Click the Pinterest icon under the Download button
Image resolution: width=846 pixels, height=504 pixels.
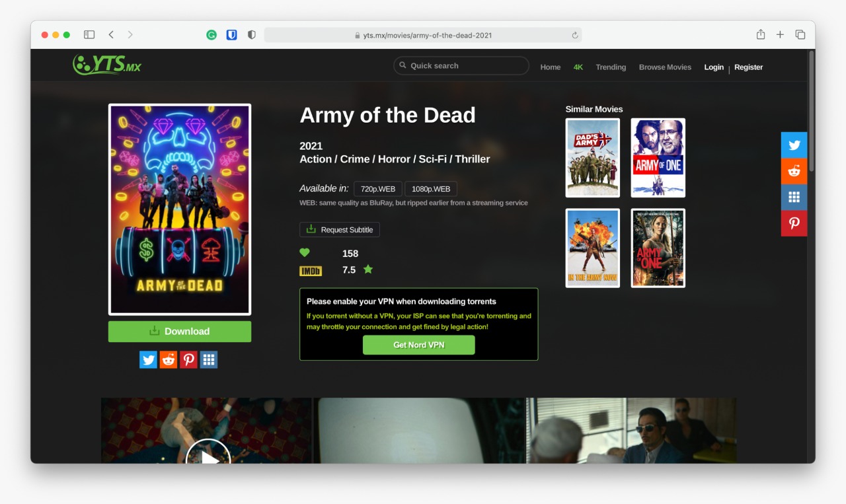click(188, 359)
